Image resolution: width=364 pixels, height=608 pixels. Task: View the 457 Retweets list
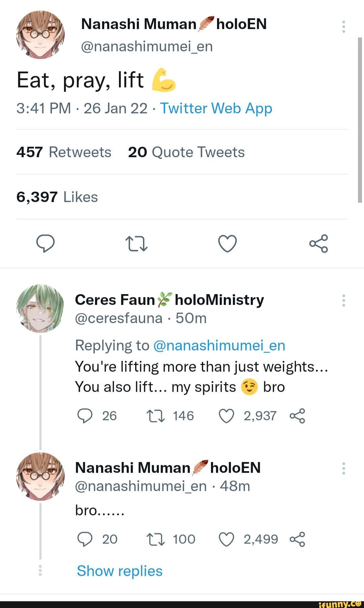pyautogui.click(x=63, y=152)
